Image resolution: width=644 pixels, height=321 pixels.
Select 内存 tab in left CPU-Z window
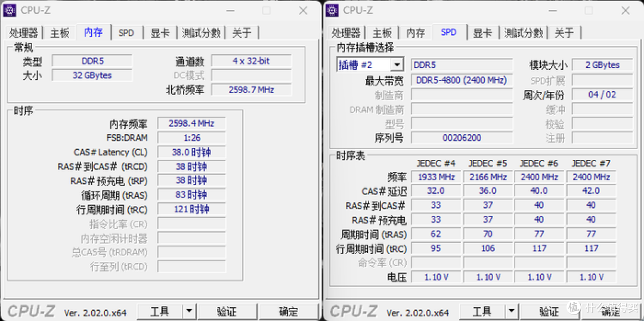point(94,32)
